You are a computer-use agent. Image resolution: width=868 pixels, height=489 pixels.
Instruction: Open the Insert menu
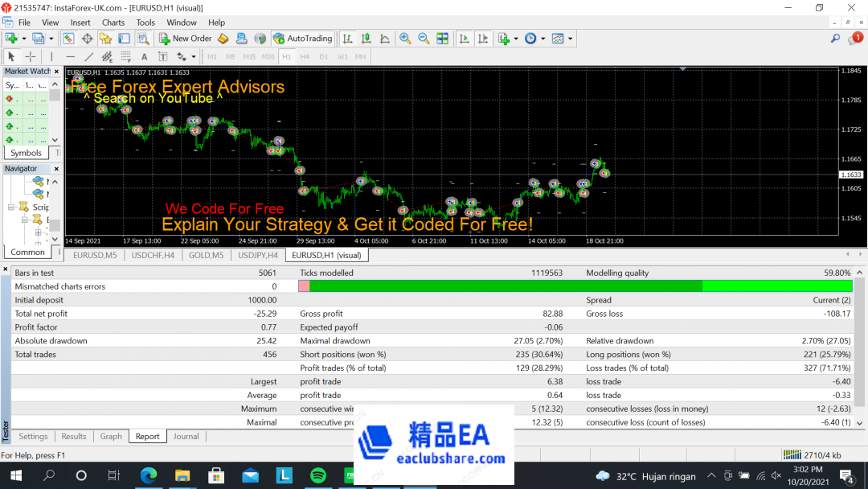(x=80, y=23)
